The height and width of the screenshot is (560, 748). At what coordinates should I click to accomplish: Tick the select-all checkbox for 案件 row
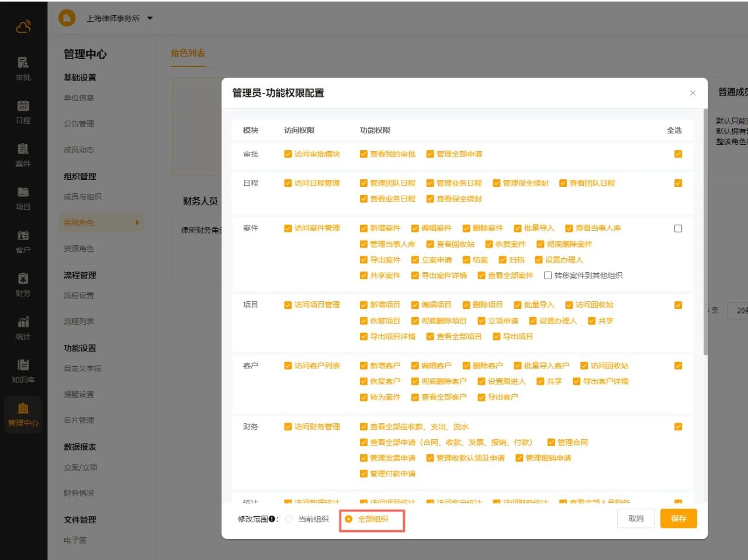coord(678,228)
